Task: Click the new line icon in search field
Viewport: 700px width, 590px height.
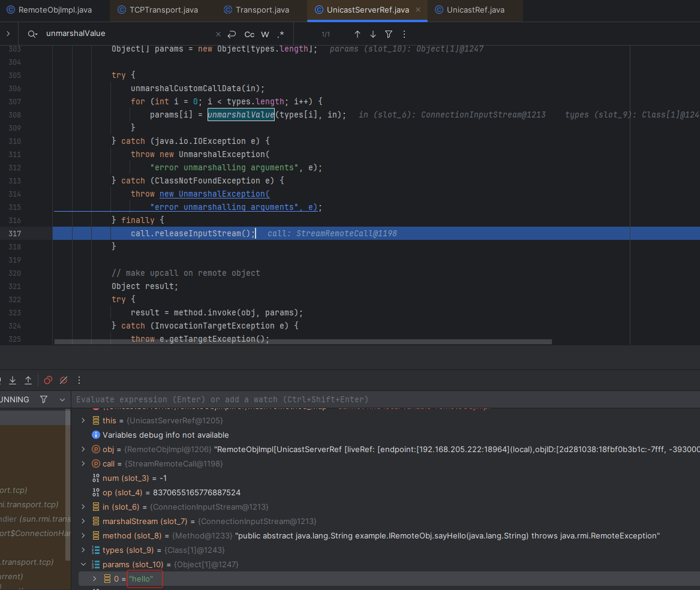Action: [232, 34]
